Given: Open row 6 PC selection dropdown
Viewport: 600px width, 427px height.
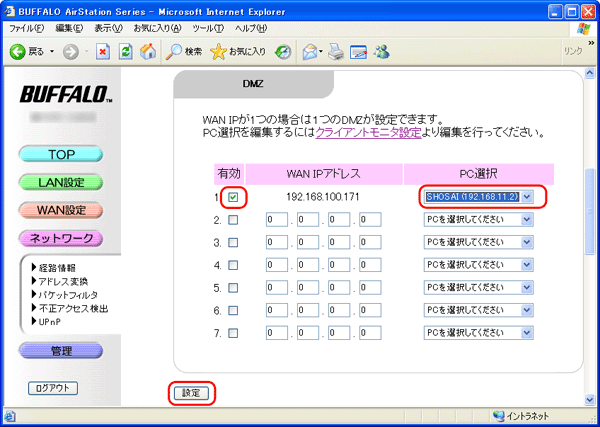Looking at the screenshot, I should pos(478,310).
